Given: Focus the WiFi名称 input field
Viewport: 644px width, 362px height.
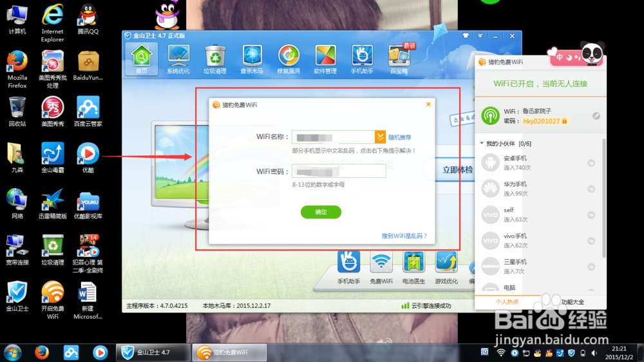Looking at the screenshot, I should [333, 137].
